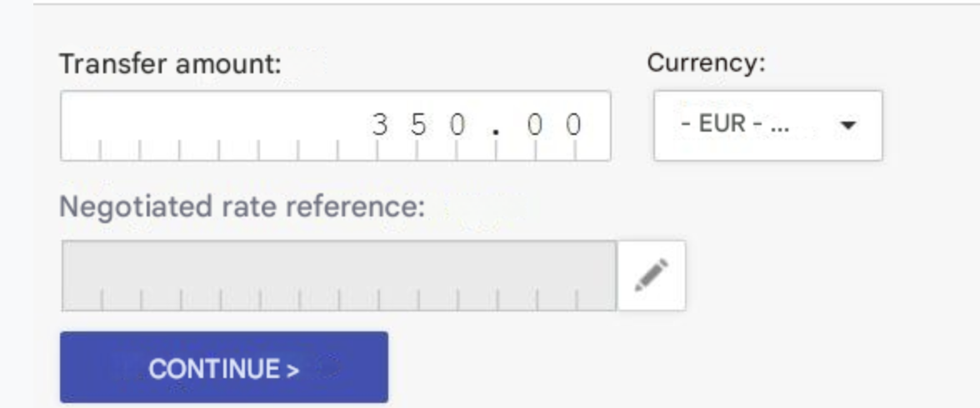980x408 pixels.
Task: Open the Currency dropdown showing EUR
Action: click(767, 126)
